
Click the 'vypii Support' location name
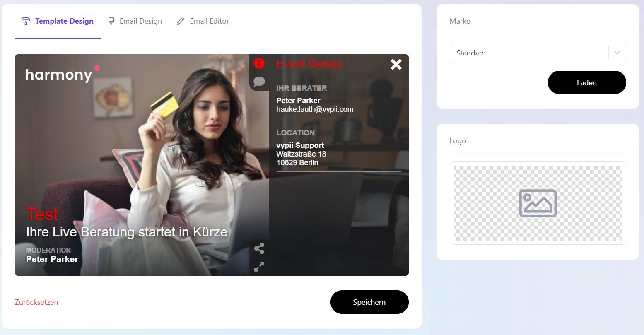click(x=300, y=145)
